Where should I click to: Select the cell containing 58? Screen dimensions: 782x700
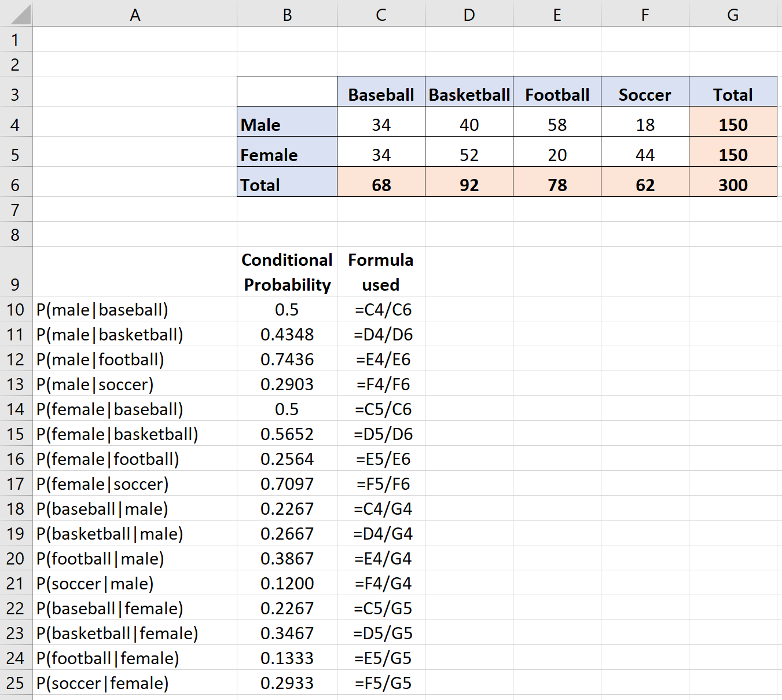(557, 124)
